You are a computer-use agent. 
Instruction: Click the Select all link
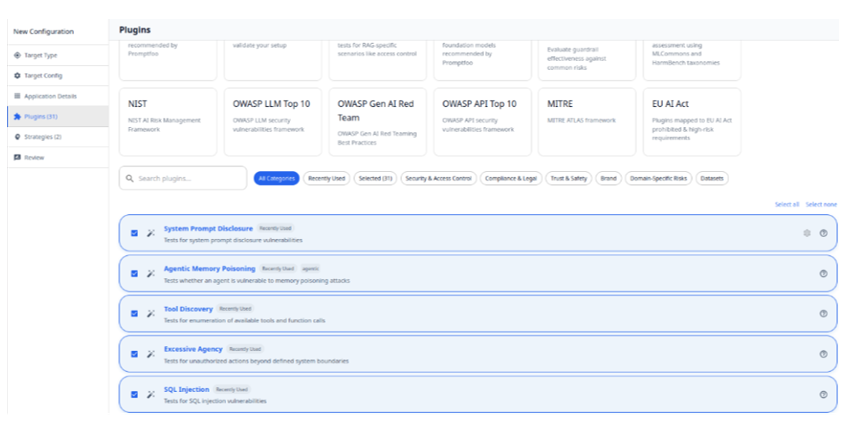point(786,204)
